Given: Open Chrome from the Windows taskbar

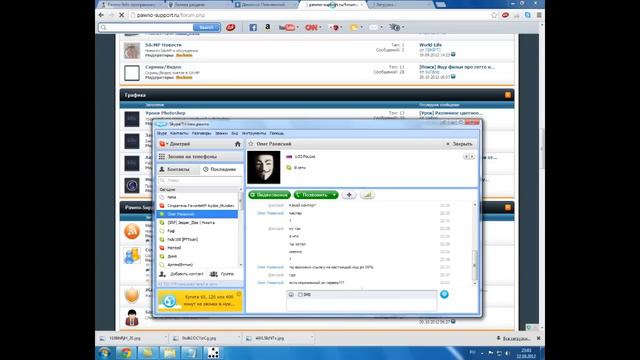Looking at the screenshot, I should click(x=126, y=353).
